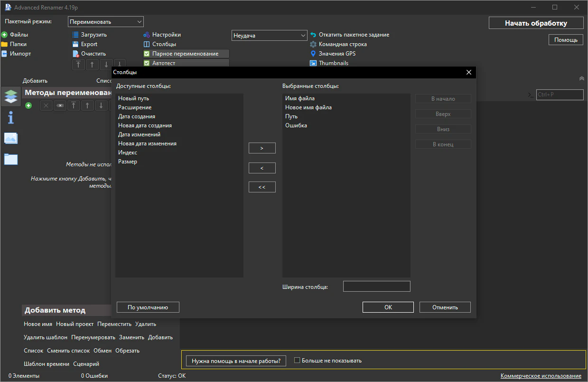The height and width of the screenshot is (382, 588).
Task: Click the Undo batch job icon
Action: [x=313, y=35]
